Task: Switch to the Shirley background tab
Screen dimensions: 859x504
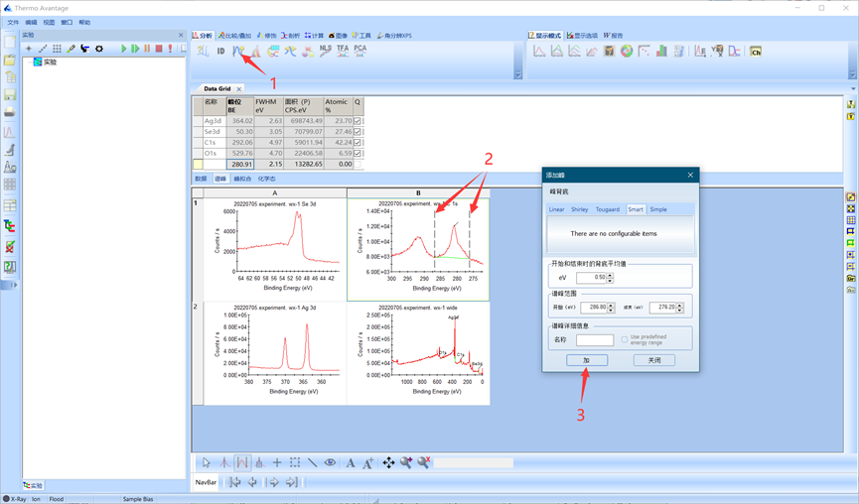Action: click(579, 209)
